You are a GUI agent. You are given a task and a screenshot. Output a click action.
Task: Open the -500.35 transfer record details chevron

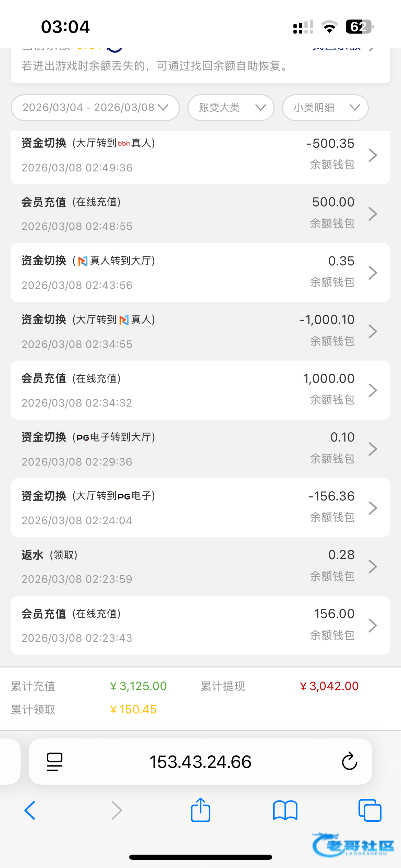pyautogui.click(x=373, y=155)
